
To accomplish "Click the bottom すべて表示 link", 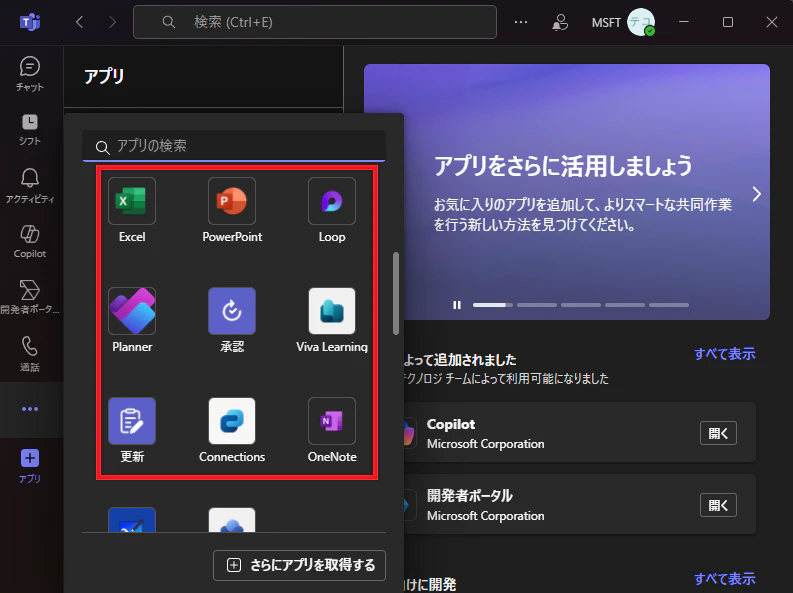I will pyautogui.click(x=724, y=578).
